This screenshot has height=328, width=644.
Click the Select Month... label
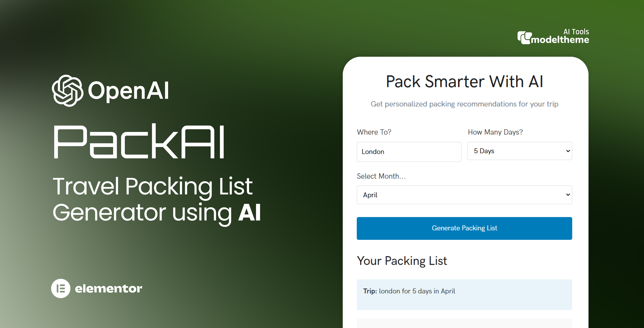381,176
